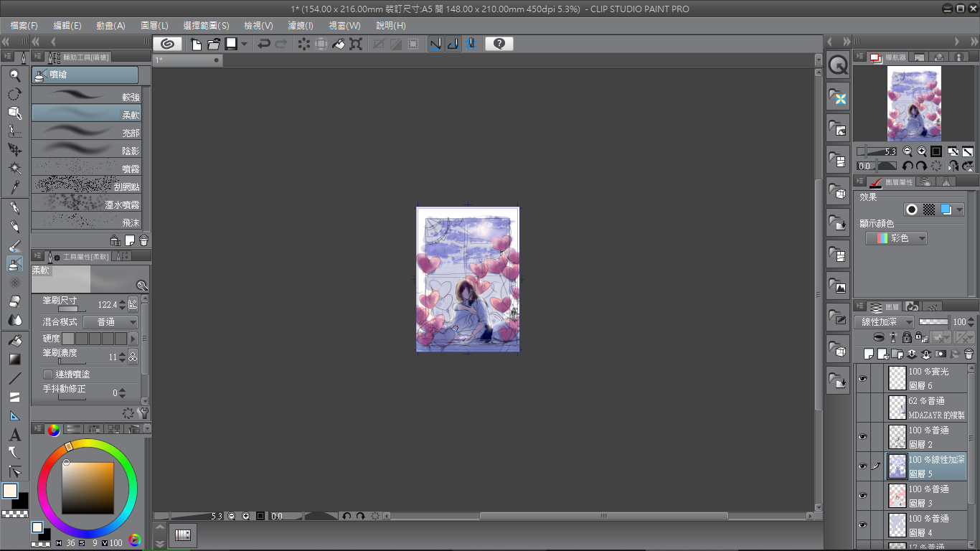Image resolution: width=980 pixels, height=551 pixels.
Task: Open the 編輯(E) menu
Action: (x=67, y=25)
